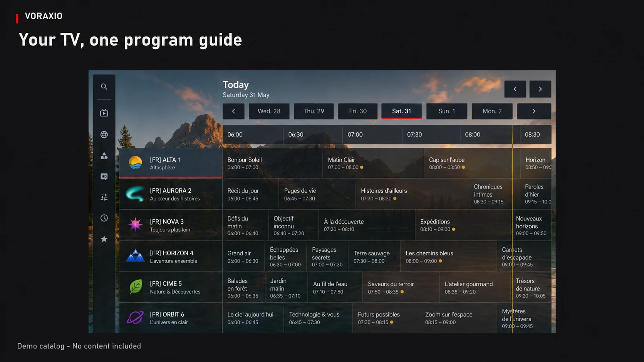Open program Saveurs du terroir
This screenshot has width=644, height=362.
click(x=401, y=287)
